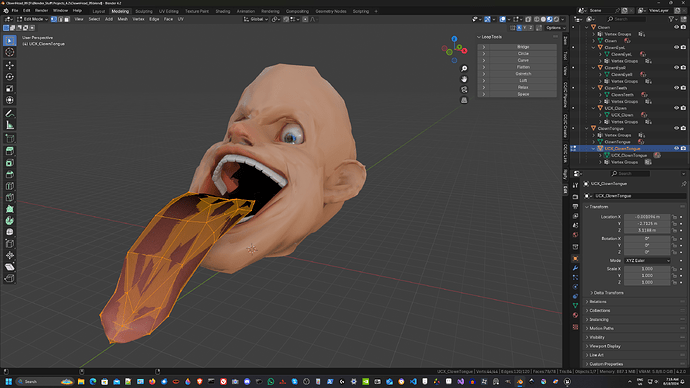Enable face select mode
The image size is (690, 388).
[66, 19]
